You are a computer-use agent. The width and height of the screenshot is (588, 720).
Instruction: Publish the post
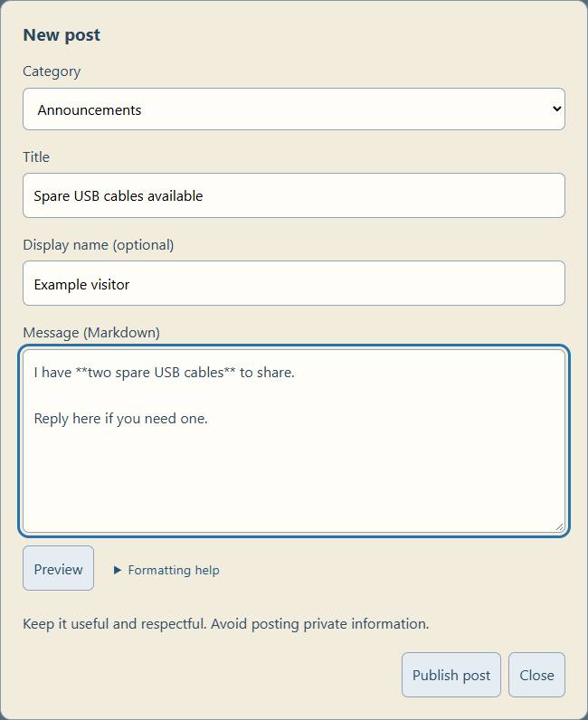(x=451, y=675)
